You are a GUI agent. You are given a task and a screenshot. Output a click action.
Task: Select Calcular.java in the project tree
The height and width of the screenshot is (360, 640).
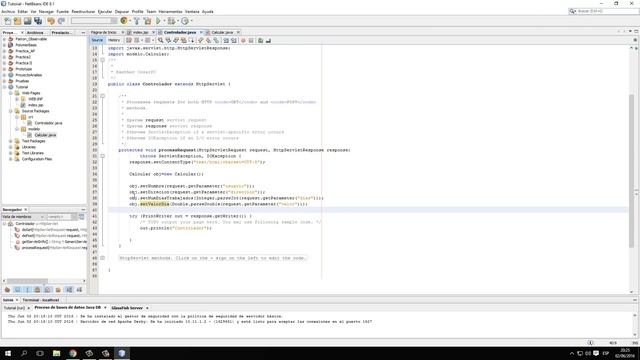coord(45,135)
